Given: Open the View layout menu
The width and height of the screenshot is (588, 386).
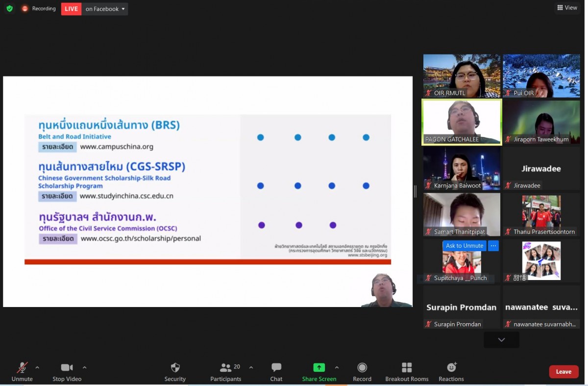Looking at the screenshot, I should coord(567,7).
